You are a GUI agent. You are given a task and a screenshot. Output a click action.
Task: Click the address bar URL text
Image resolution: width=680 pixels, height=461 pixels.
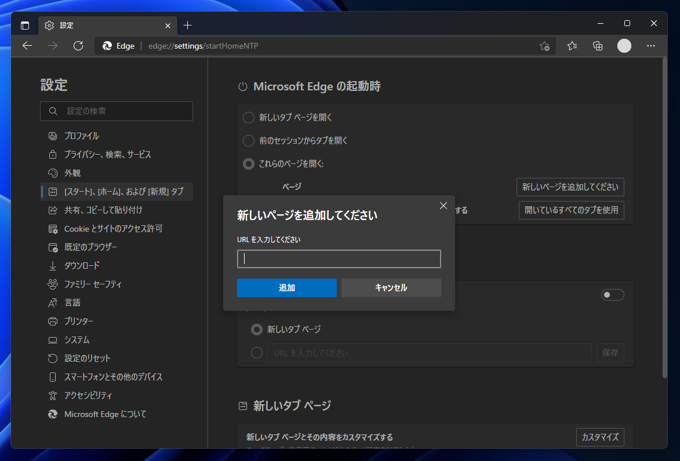point(203,46)
